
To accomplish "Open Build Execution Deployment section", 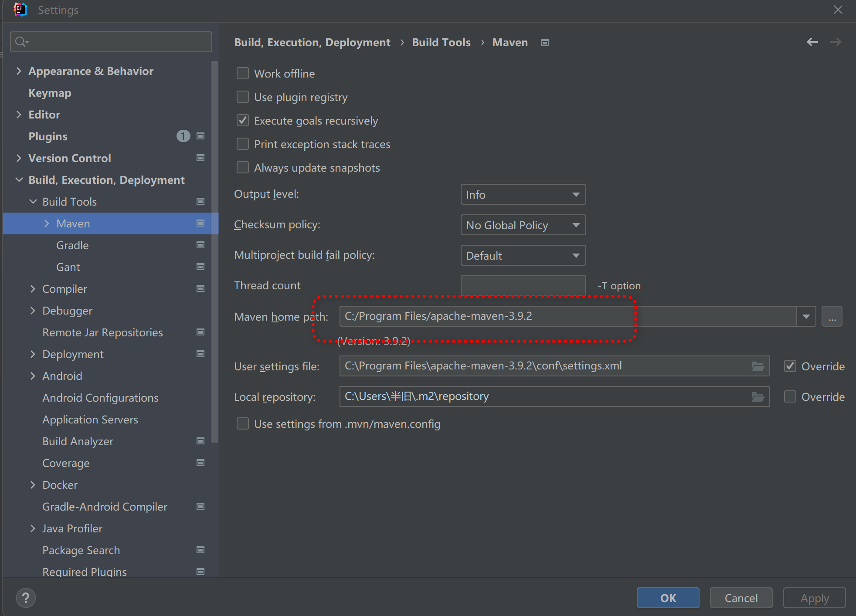I will click(106, 180).
